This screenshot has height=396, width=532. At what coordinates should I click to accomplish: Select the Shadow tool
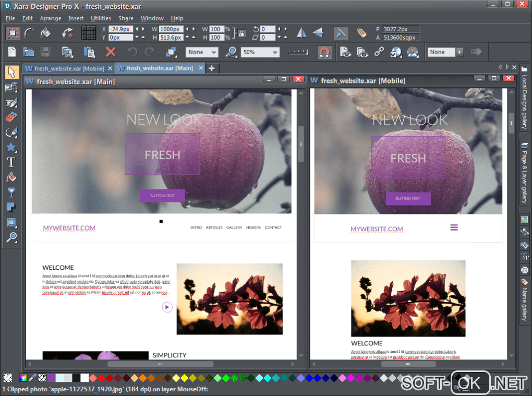pyautogui.click(x=11, y=207)
